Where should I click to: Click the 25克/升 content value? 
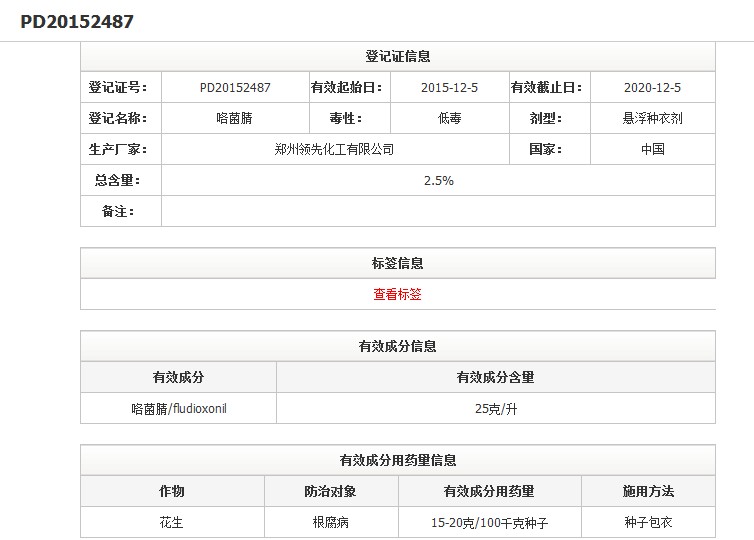point(495,408)
